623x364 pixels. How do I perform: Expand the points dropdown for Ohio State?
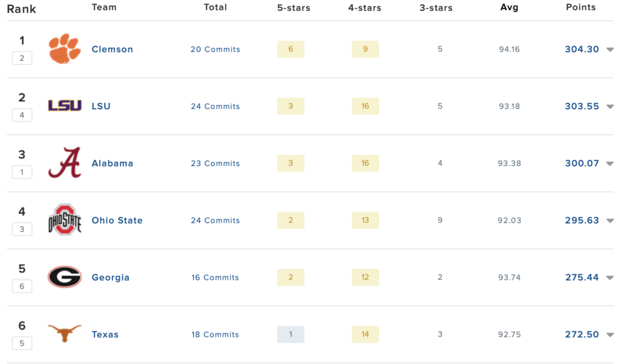coord(610,221)
